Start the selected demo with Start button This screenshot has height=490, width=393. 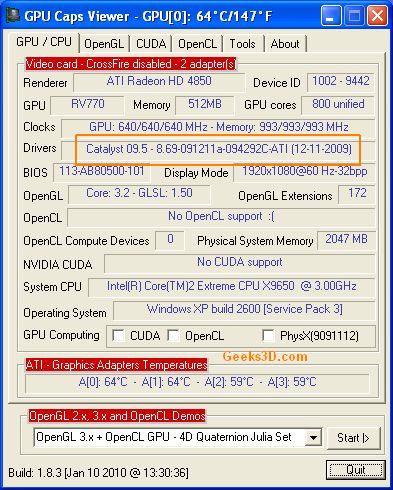point(353,438)
